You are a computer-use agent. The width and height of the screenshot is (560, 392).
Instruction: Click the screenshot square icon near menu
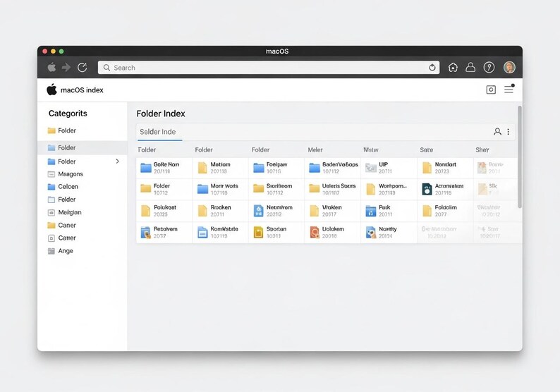pyautogui.click(x=491, y=90)
